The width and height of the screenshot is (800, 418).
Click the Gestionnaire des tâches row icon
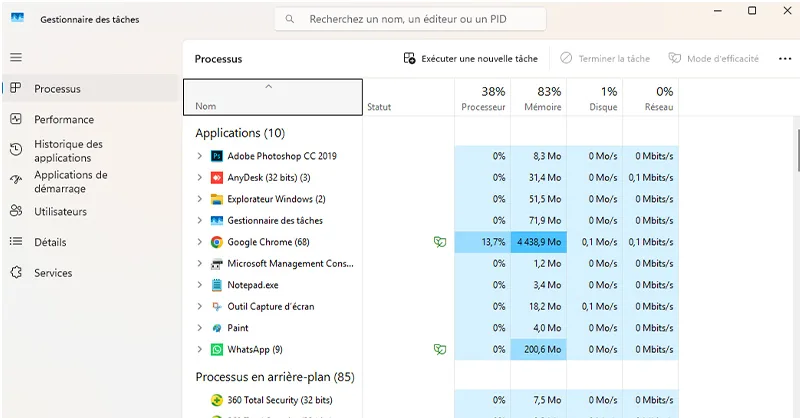point(217,220)
